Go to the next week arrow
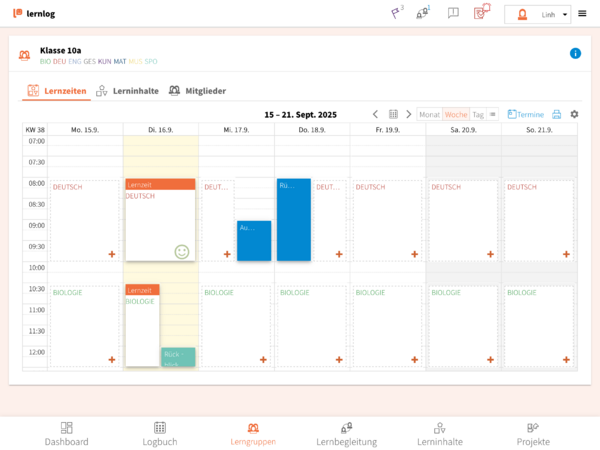The image size is (600, 450). tap(409, 114)
